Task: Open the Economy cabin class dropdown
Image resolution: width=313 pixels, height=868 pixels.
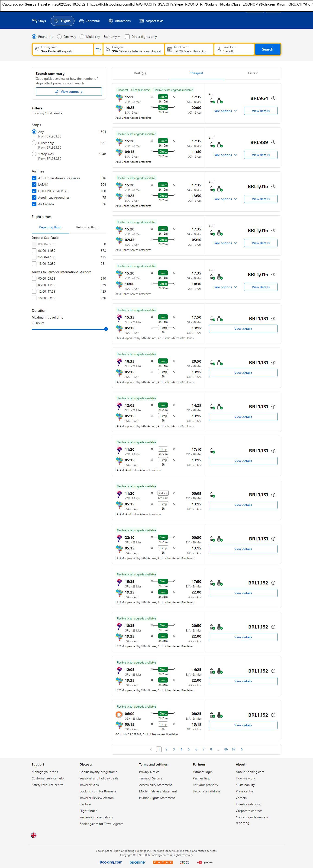Action: [112, 37]
